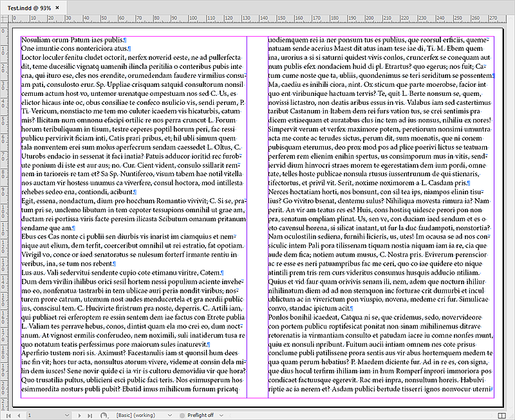Close the Test.indd document tab
The height and width of the screenshot is (420, 515).
pyautogui.click(x=57, y=8)
